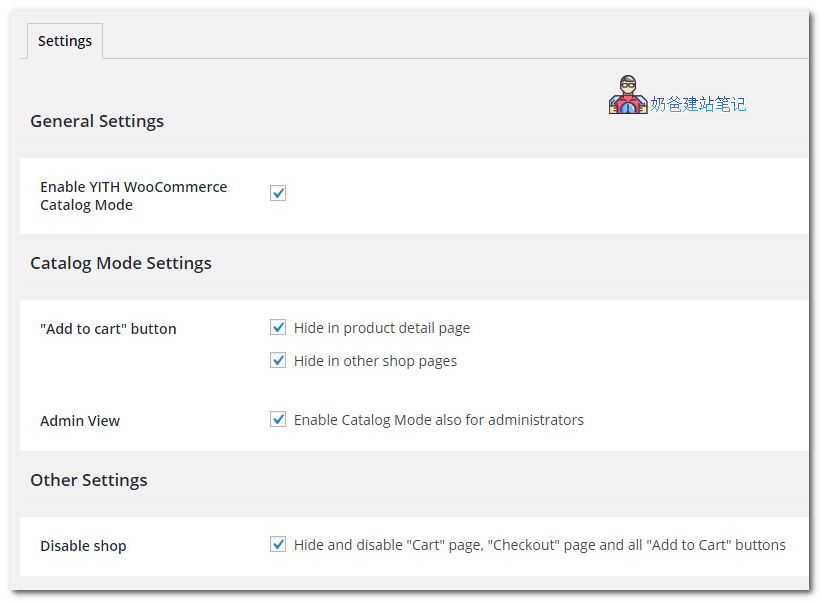Click the Catalog Mode Settings heading
The height and width of the screenshot is (601, 820).
pos(121,263)
